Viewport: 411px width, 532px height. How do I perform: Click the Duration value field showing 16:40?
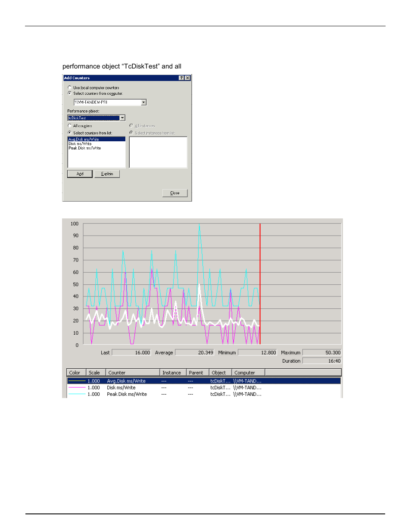(x=322, y=361)
